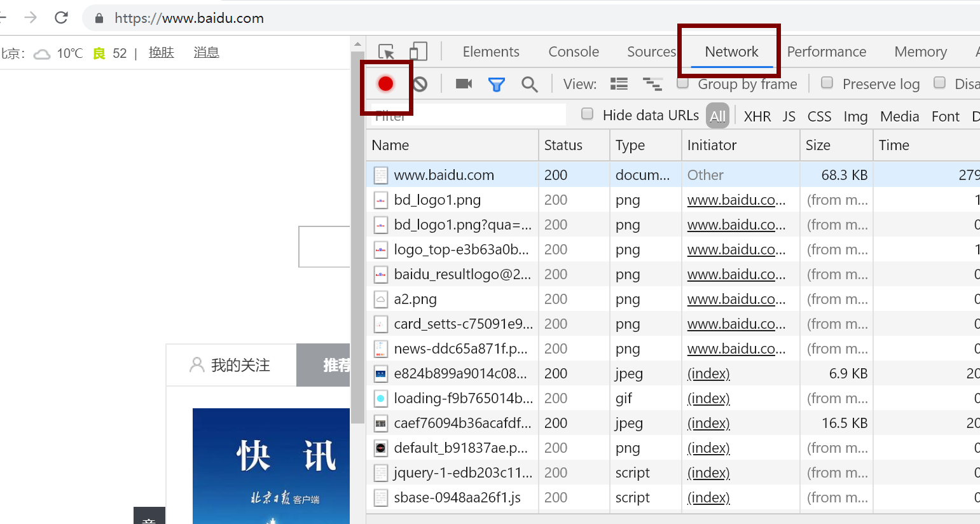Click the icon of default_b91837ae png row

click(380, 448)
